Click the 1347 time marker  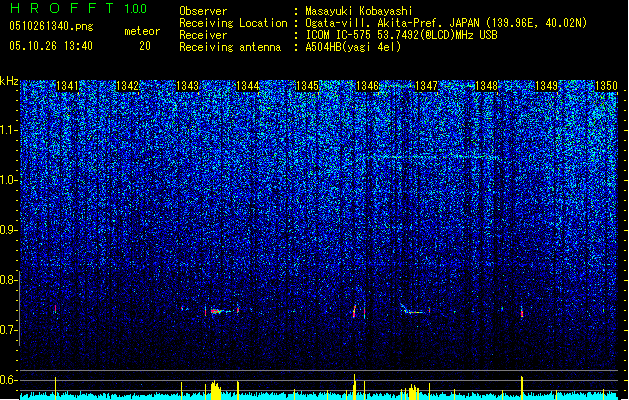point(426,86)
